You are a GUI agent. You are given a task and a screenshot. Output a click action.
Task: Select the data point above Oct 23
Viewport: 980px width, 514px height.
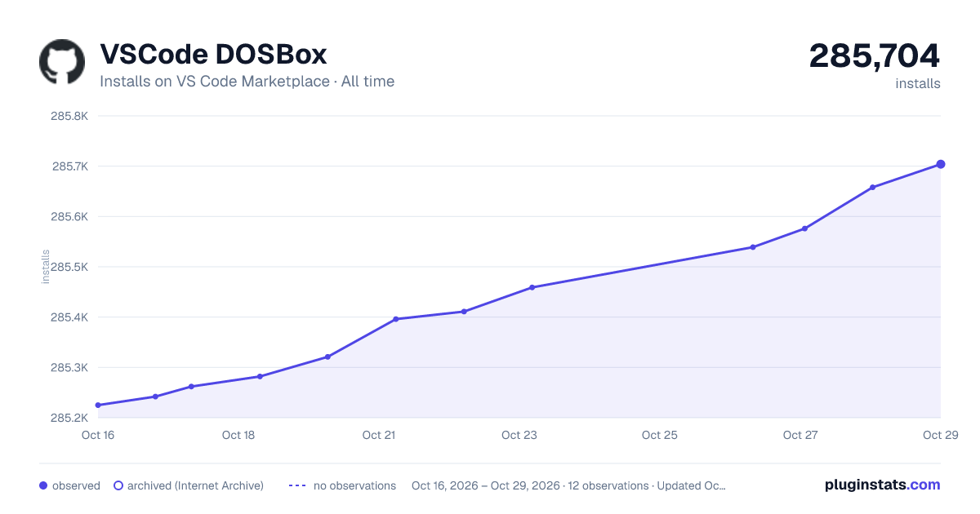click(x=532, y=287)
